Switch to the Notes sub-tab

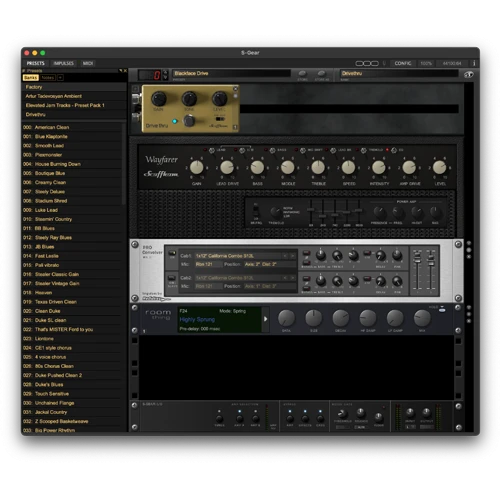(48, 78)
